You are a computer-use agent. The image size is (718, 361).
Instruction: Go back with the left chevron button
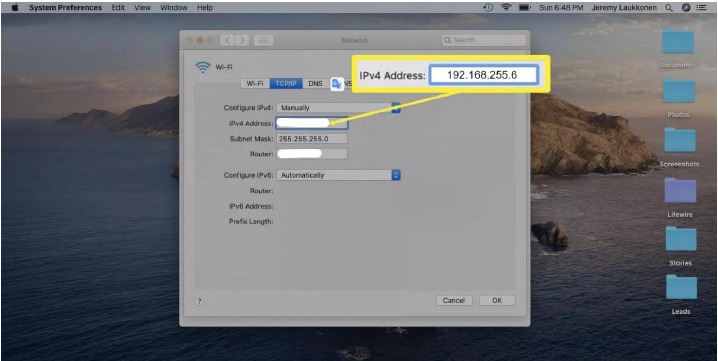coord(227,40)
